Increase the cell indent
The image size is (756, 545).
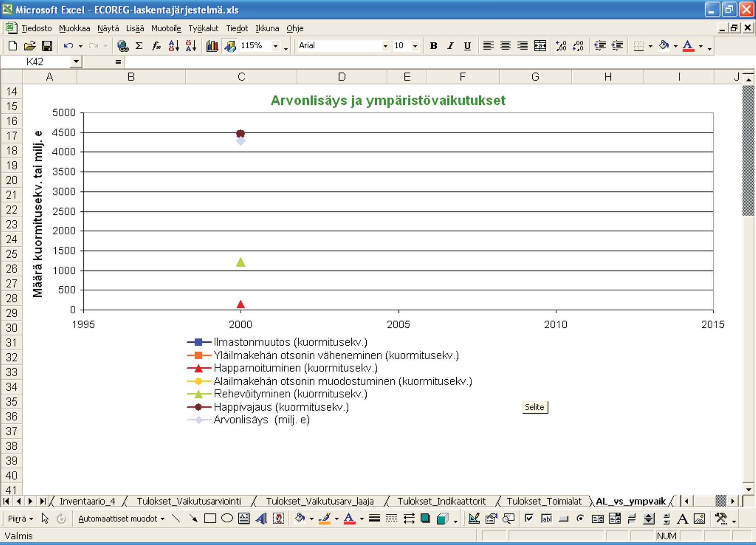617,46
